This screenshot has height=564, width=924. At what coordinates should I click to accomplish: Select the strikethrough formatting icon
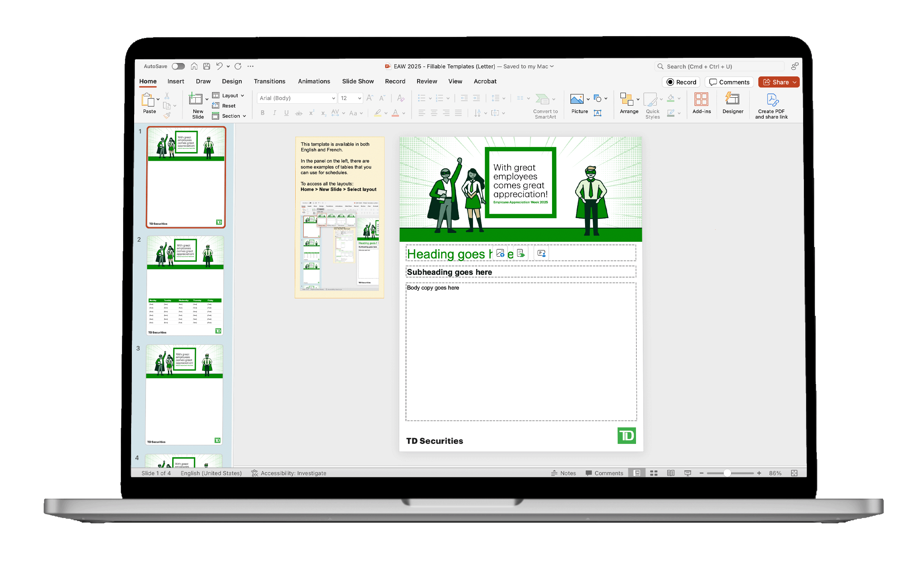(299, 113)
